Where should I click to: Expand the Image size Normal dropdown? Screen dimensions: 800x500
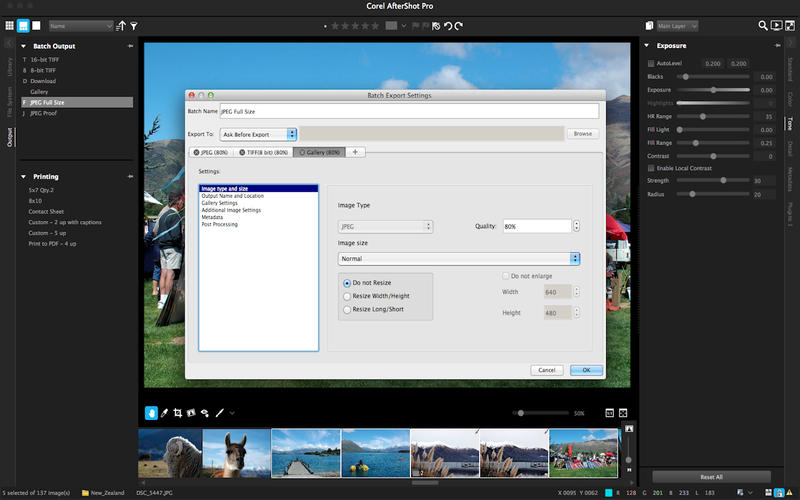tap(460, 258)
